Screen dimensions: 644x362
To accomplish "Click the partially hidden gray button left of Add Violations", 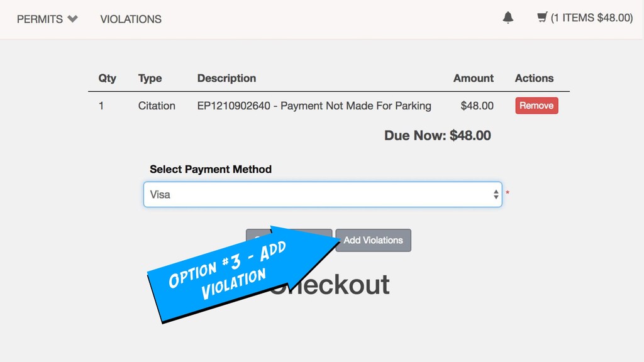I will tap(258, 234).
